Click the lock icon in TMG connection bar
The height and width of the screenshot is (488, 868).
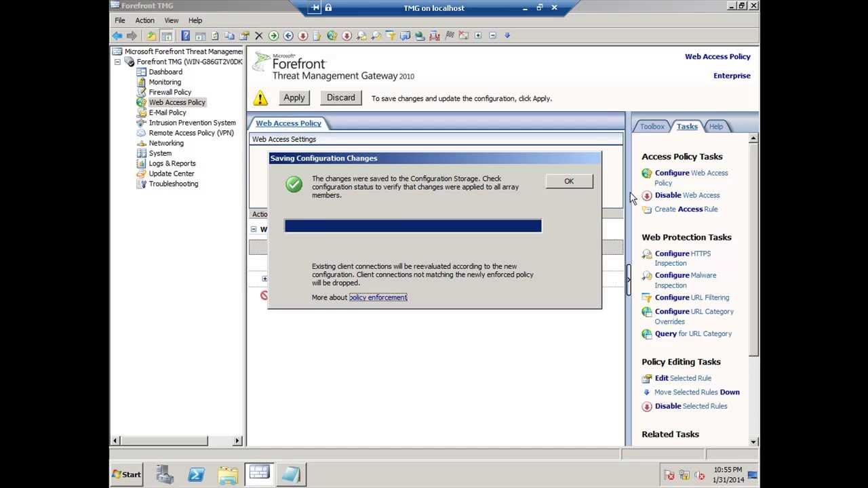pos(328,7)
